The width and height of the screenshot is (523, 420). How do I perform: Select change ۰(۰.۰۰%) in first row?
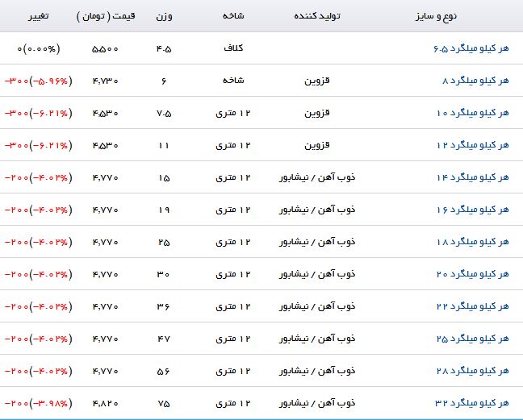tap(39, 49)
